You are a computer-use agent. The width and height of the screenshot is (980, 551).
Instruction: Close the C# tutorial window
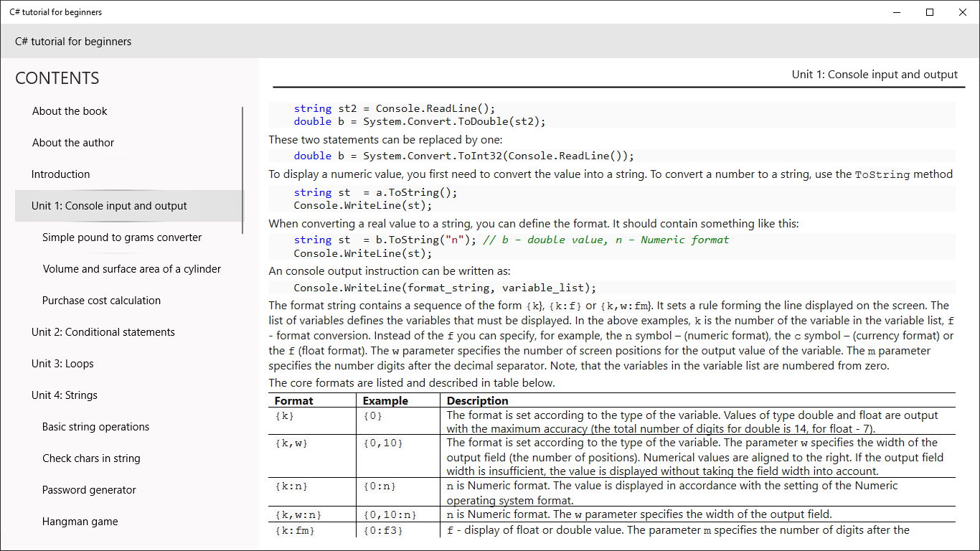click(x=963, y=12)
